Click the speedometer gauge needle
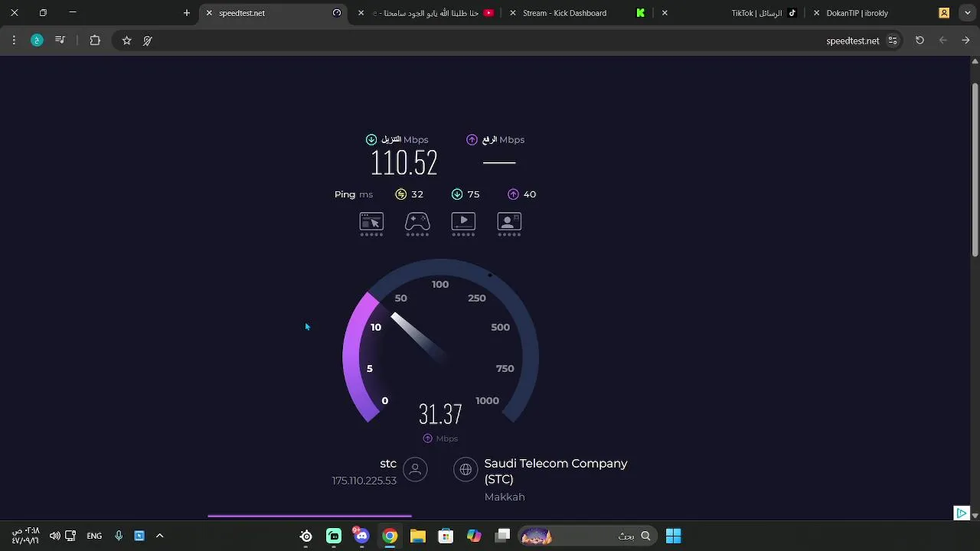 tap(418, 336)
